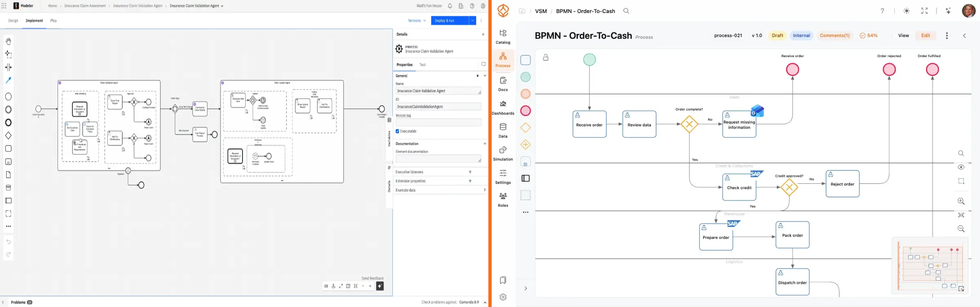Open the Catalog section in the sidebar
This screenshot has height=307, width=980.
[503, 37]
